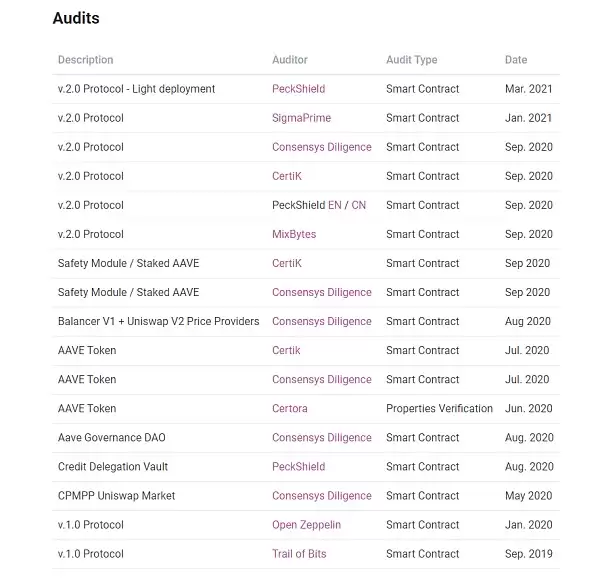Click the Auditor column header

point(290,60)
